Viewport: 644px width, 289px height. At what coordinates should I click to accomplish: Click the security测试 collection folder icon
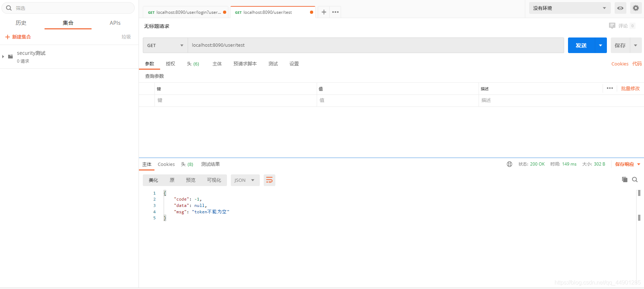click(11, 57)
